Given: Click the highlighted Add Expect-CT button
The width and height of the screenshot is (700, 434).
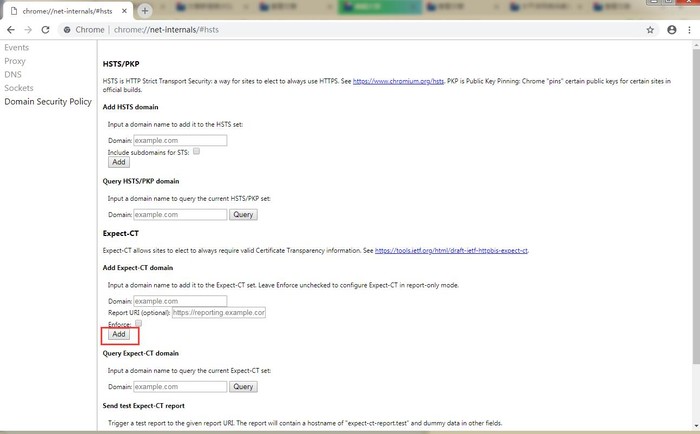Looking at the screenshot, I should [x=118, y=335].
